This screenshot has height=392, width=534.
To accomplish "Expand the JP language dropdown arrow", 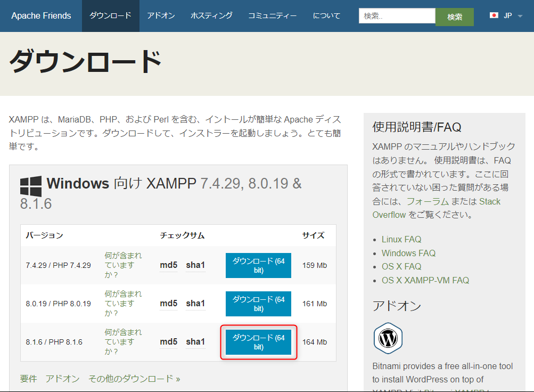I will 520,16.
